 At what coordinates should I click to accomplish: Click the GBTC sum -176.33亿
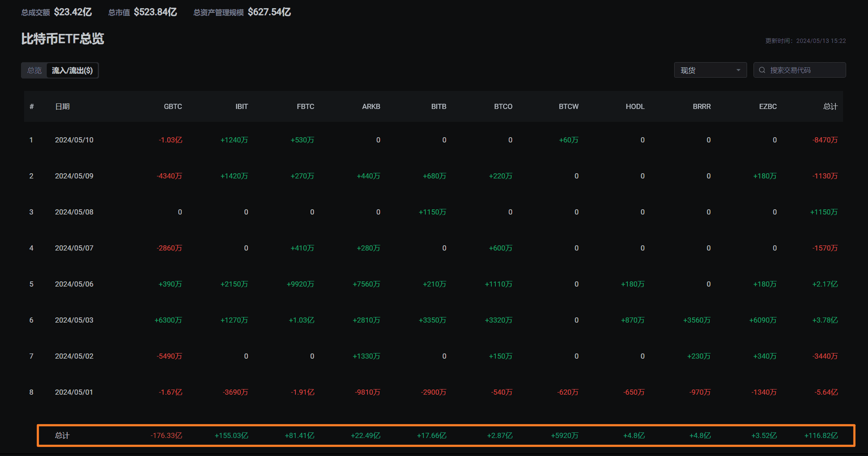[x=166, y=435]
